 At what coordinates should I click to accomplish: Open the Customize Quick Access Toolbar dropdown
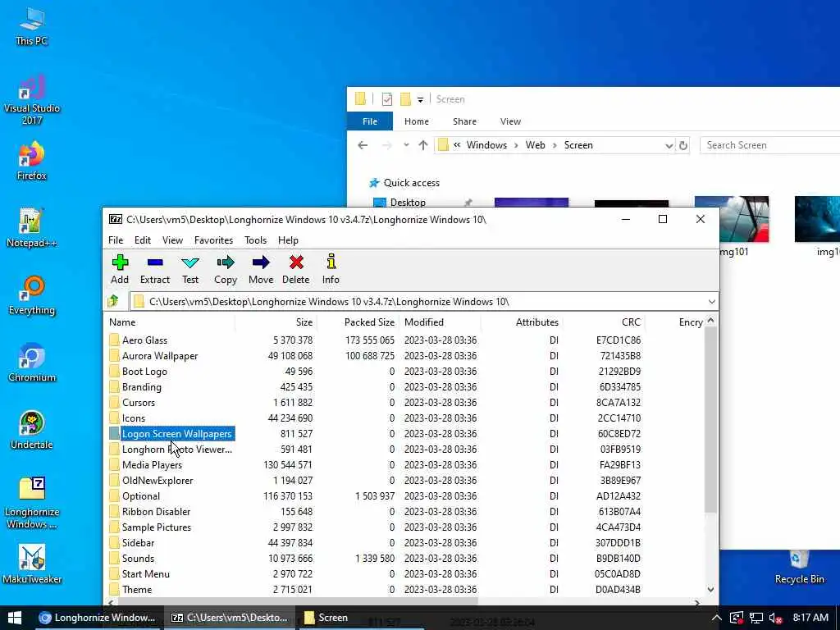pyautogui.click(x=421, y=99)
